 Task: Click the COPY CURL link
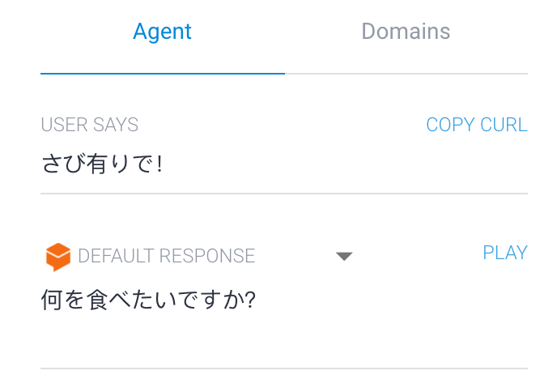(x=477, y=125)
